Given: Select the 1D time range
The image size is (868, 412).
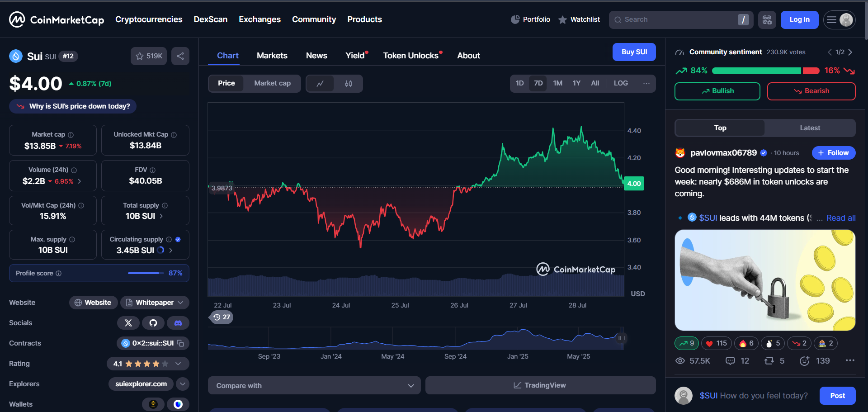Looking at the screenshot, I should pyautogui.click(x=520, y=83).
